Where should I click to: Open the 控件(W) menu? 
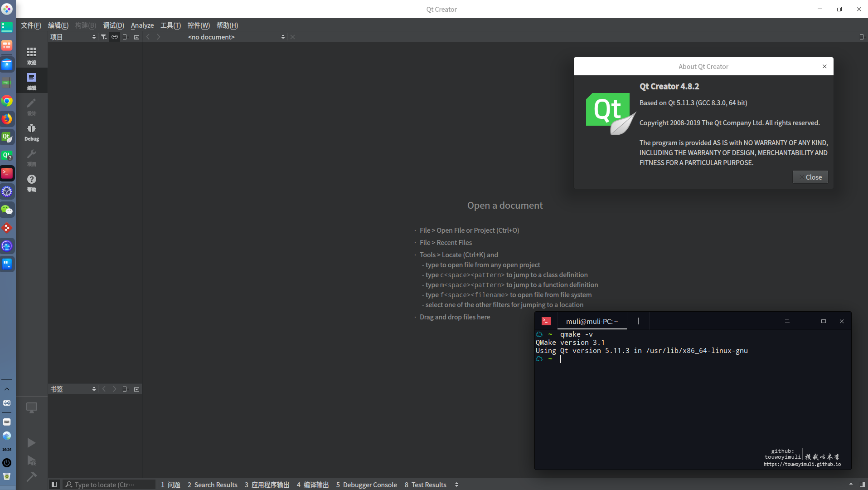(199, 25)
